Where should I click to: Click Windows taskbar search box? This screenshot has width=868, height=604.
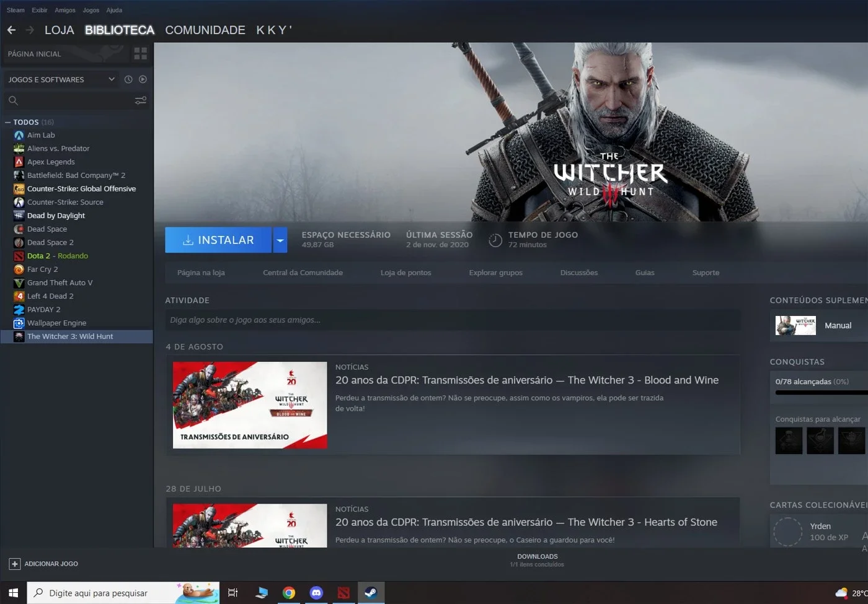click(x=123, y=593)
